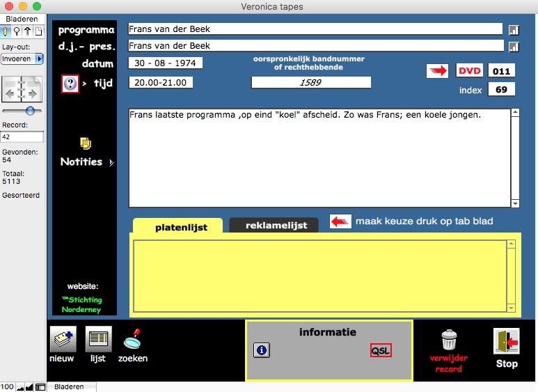Open the Lay-out 'Invoeren' dropdown
This screenshot has width=538, height=392.
(22, 59)
